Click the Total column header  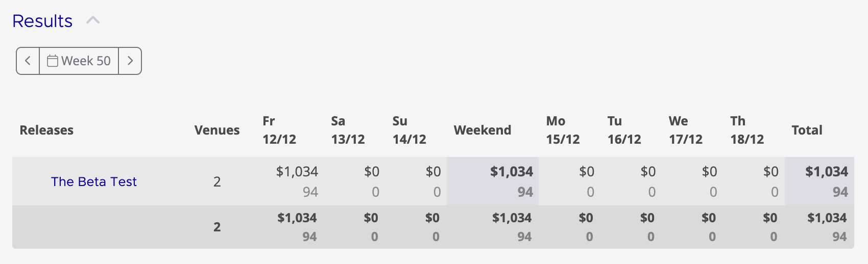pyautogui.click(x=807, y=130)
